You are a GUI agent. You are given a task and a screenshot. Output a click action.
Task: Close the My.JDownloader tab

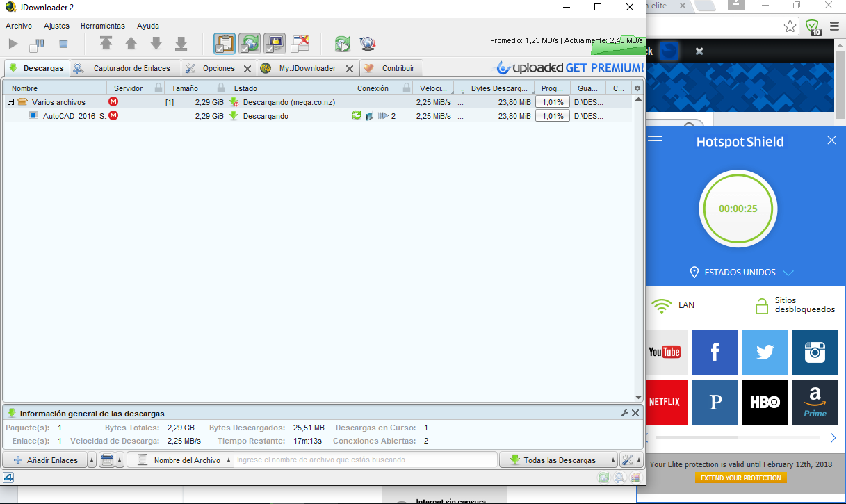(x=349, y=69)
